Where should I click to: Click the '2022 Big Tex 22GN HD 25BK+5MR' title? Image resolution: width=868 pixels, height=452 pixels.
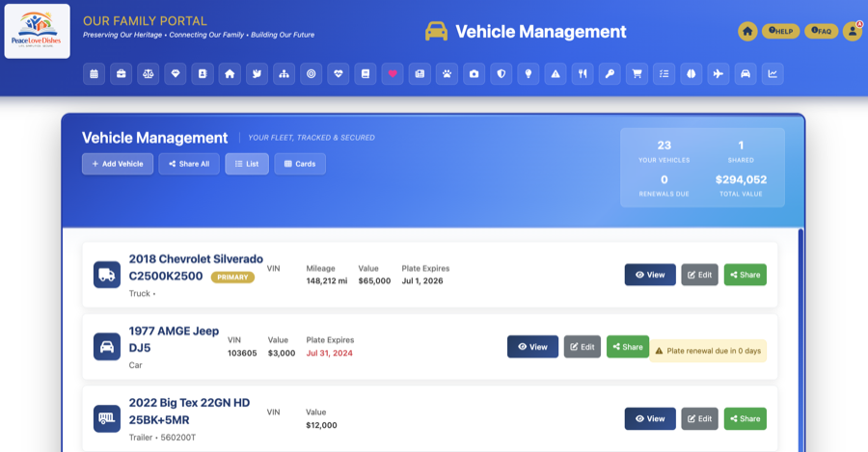click(189, 412)
